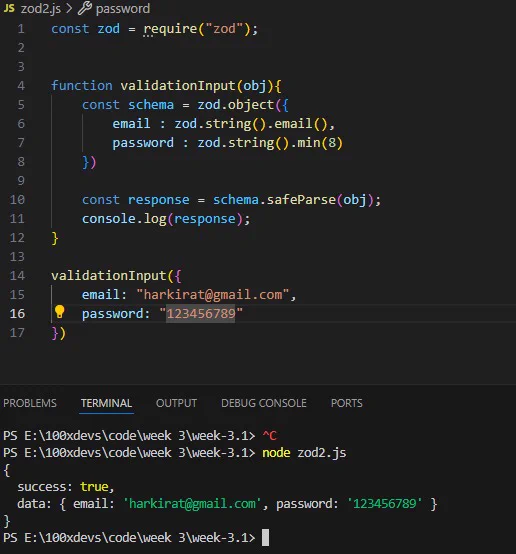Click the password key on line 7
The width and height of the screenshot is (516, 554).
143,143
